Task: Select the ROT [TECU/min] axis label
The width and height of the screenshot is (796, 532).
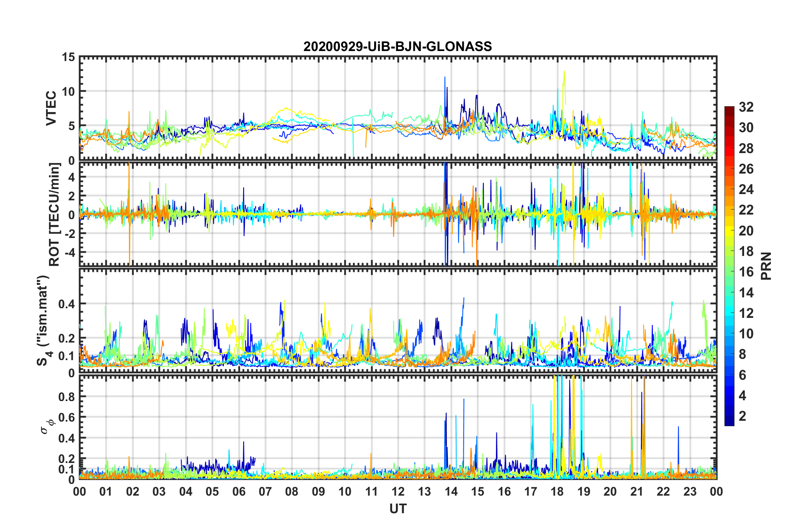Action: click(x=54, y=215)
